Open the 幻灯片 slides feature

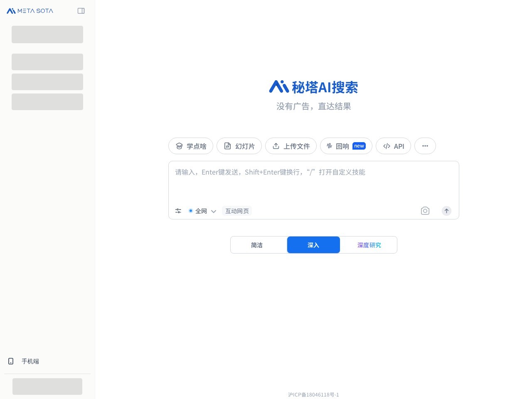tap(239, 146)
